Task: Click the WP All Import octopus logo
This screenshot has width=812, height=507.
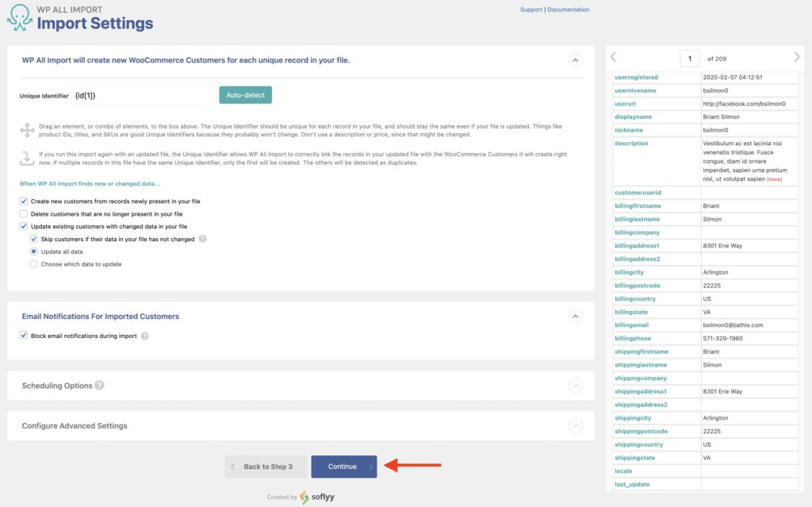Action: pyautogui.click(x=19, y=19)
